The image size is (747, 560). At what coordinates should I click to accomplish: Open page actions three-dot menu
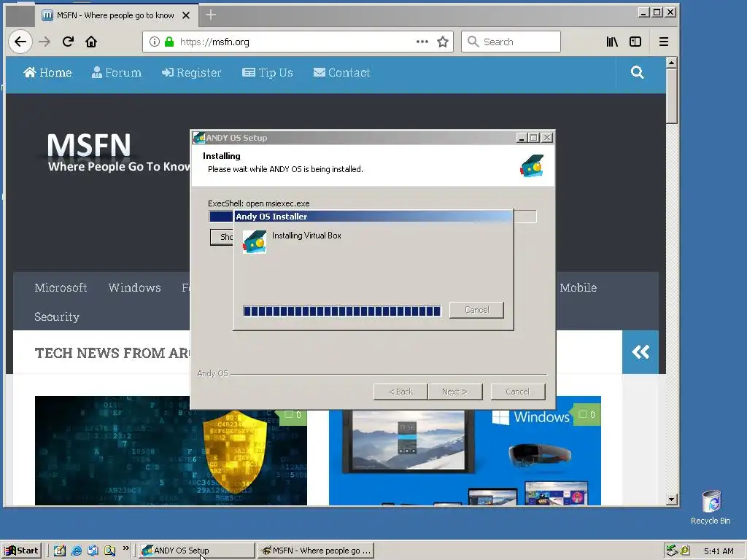[x=422, y=42]
